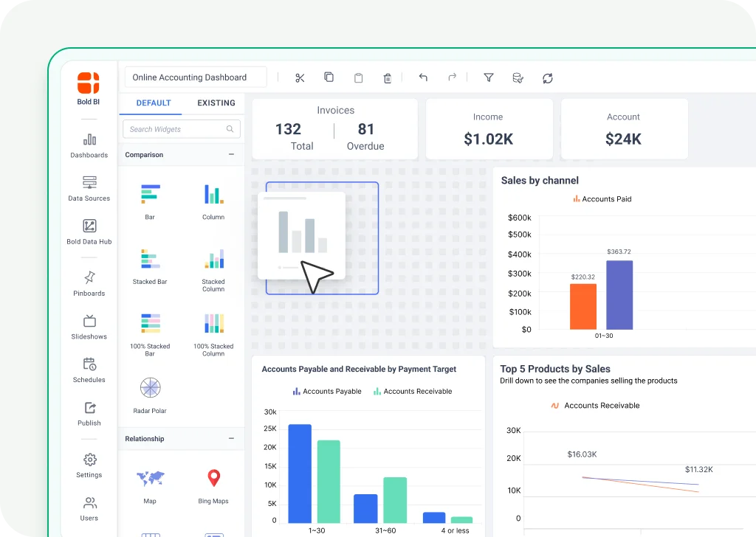The image size is (756, 537).
Task: Choose the 100% Stacked Bar widget
Action: click(x=150, y=334)
